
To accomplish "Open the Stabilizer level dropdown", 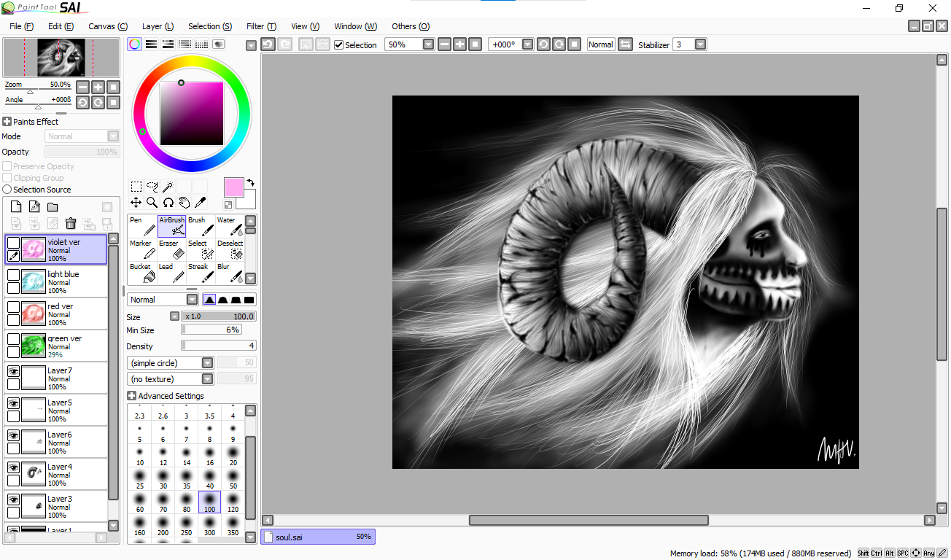I will (x=700, y=44).
